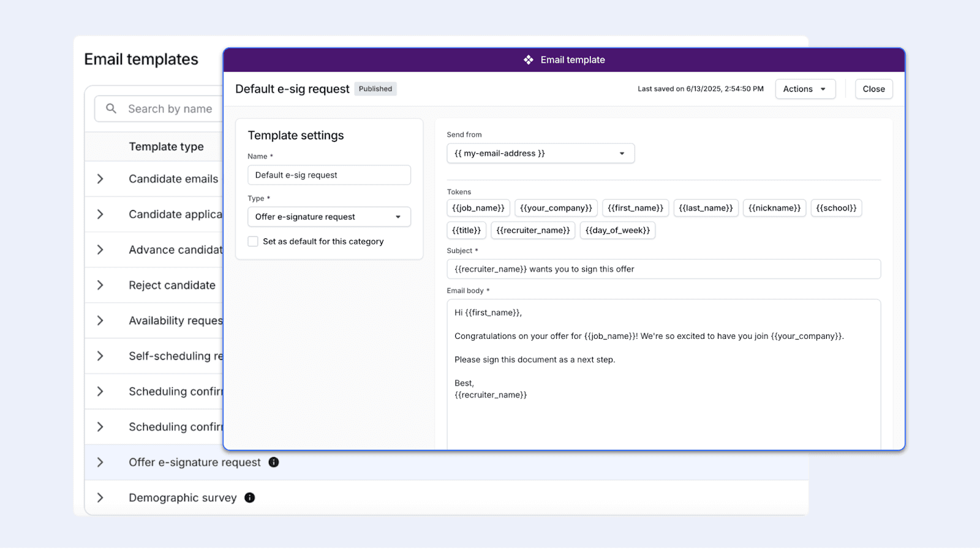The image size is (980, 549).
Task: Open the Actions dropdown menu
Action: click(805, 89)
